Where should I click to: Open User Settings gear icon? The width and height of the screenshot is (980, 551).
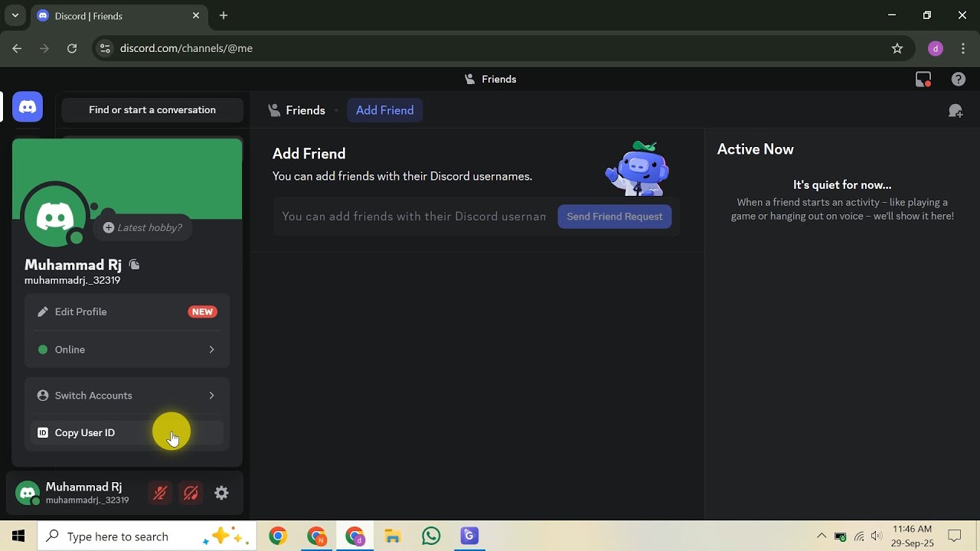coord(221,494)
